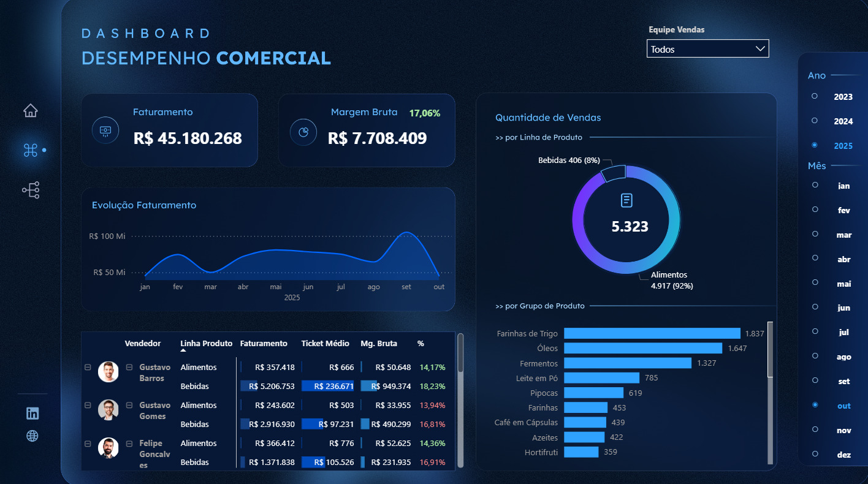
Task: Select the mar month radio button
Action: pyautogui.click(x=815, y=234)
